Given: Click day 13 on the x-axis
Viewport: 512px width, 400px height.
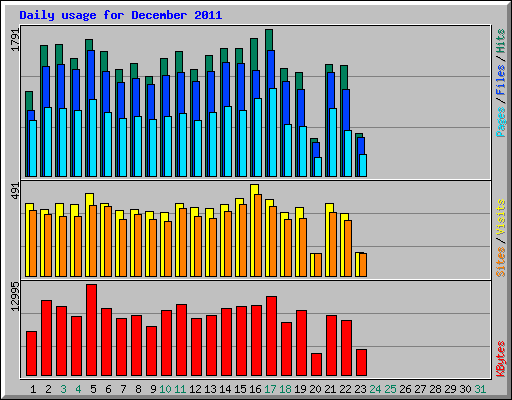Looking at the screenshot, I should 210,389.
